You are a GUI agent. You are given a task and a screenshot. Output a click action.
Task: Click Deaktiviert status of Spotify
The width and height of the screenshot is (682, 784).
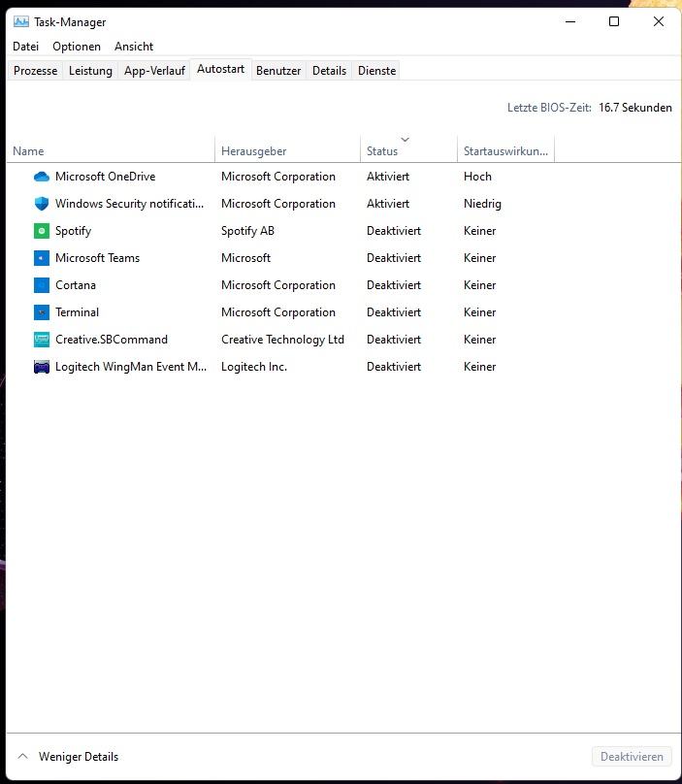pos(394,231)
